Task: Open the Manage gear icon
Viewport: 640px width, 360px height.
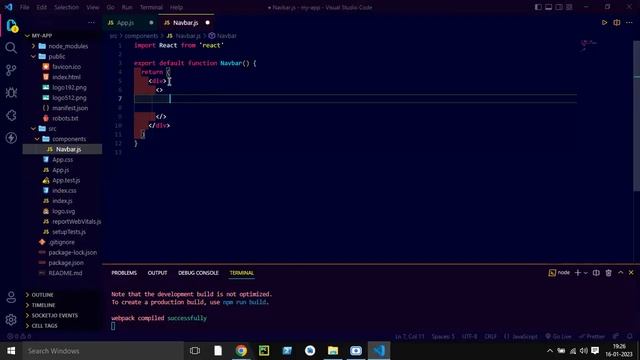Action: click(x=11, y=320)
